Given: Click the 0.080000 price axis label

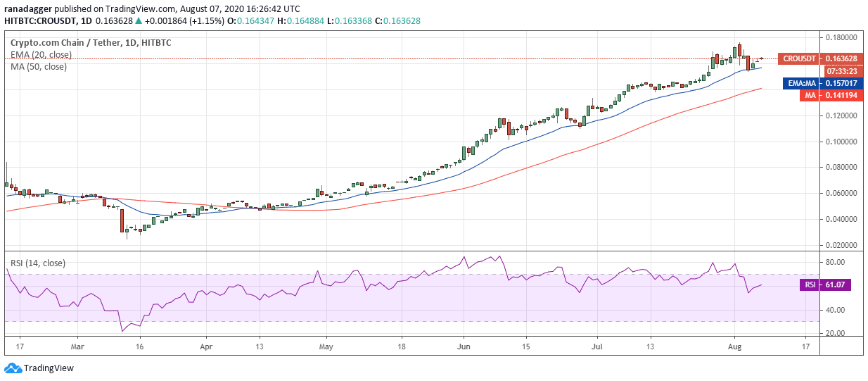Looking at the screenshot, I should (841, 168).
